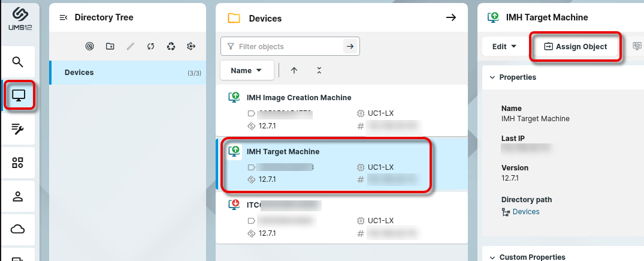This screenshot has height=261, width=644.
Task: Expand the Custom Properties section
Action: point(492,257)
